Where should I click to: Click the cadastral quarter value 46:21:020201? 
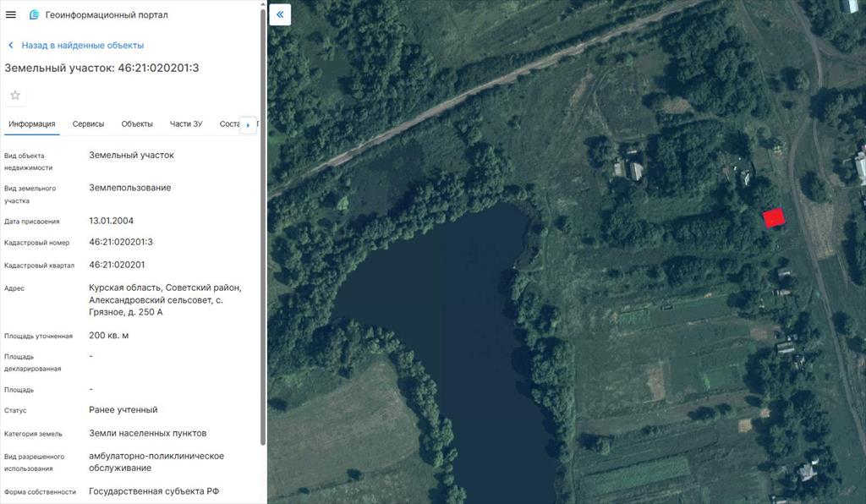click(117, 265)
